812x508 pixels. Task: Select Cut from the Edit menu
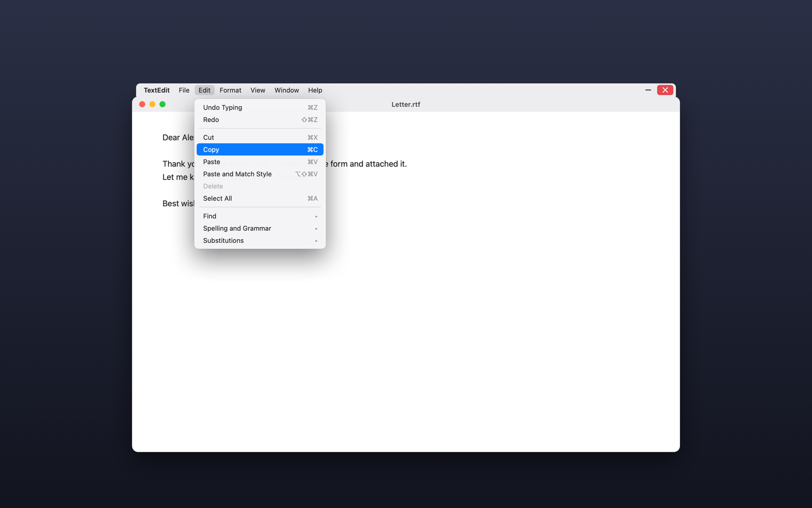pyautogui.click(x=260, y=137)
